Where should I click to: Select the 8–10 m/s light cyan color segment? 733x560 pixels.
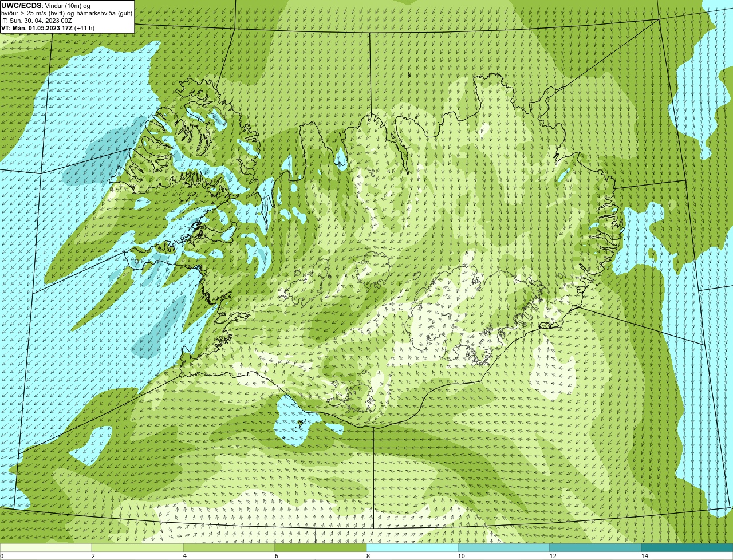(x=412, y=547)
